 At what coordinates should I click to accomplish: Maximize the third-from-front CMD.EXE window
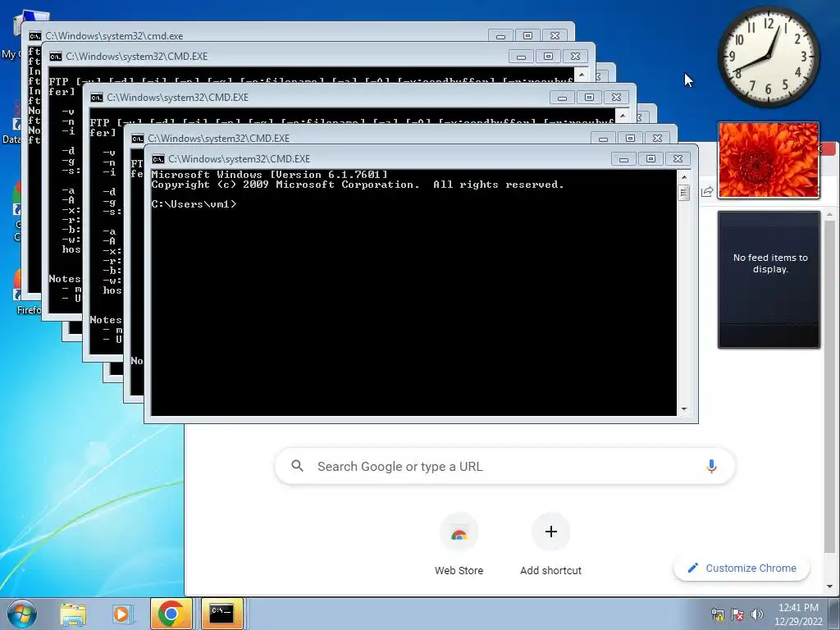pyautogui.click(x=589, y=98)
